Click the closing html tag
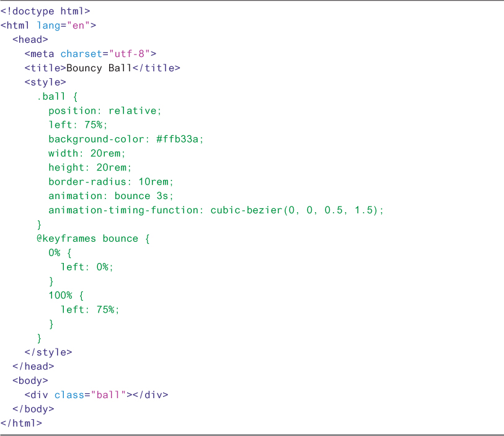 pos(21,424)
